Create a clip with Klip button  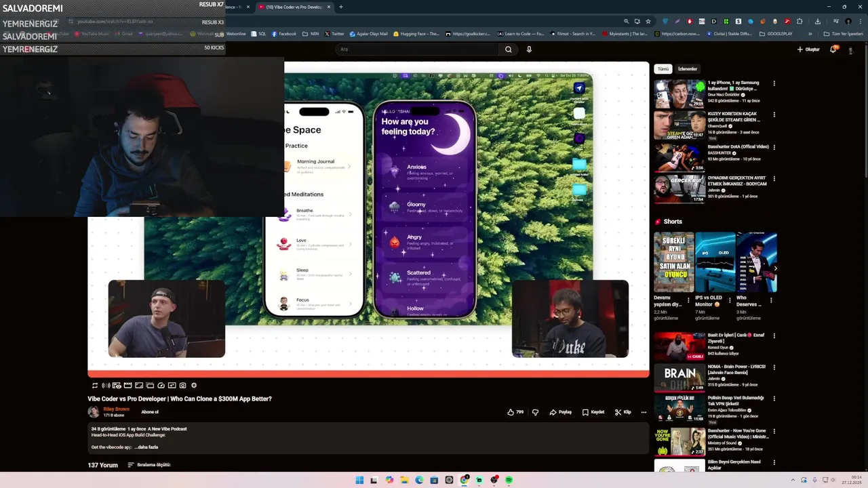click(623, 411)
